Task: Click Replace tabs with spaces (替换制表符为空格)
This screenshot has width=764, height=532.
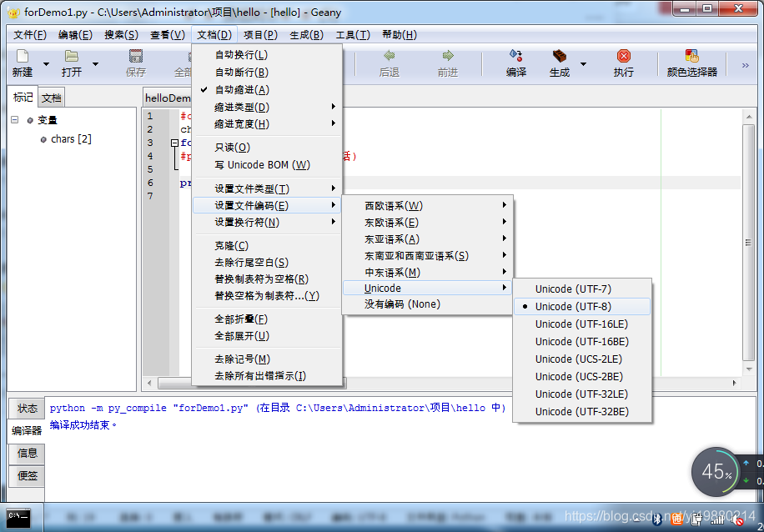Action: (x=267, y=279)
